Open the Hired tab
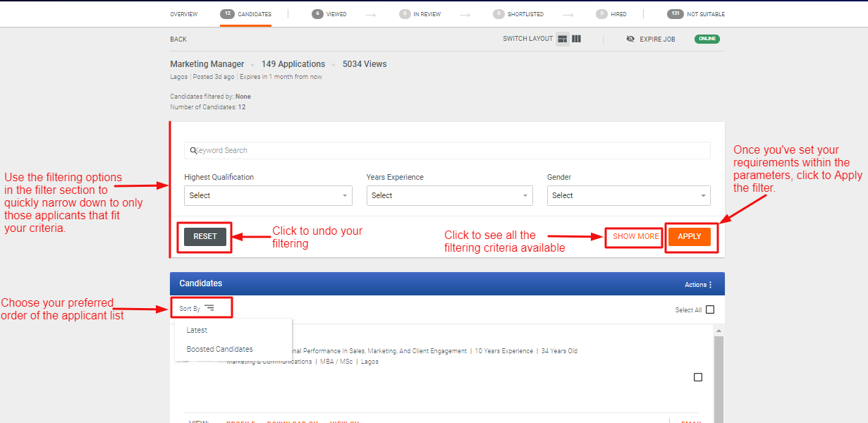Viewport: 868px width, 423px height. pos(611,14)
